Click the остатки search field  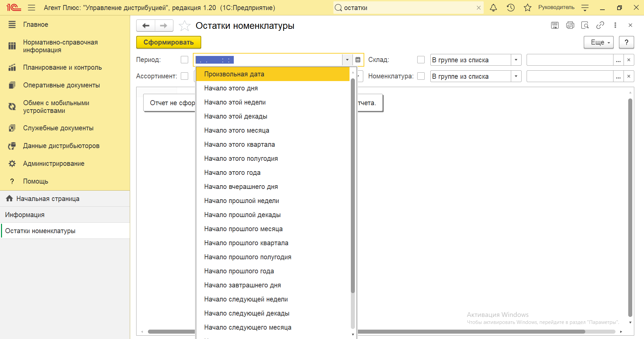[x=409, y=8]
